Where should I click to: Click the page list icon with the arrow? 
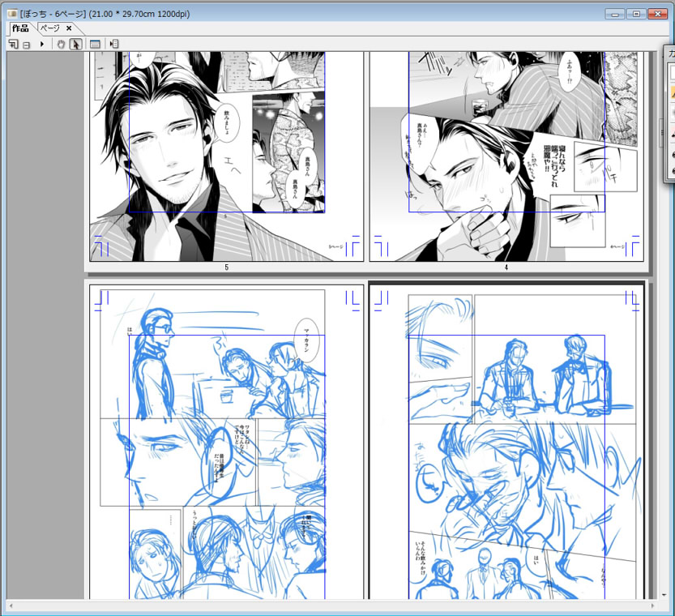click(114, 44)
